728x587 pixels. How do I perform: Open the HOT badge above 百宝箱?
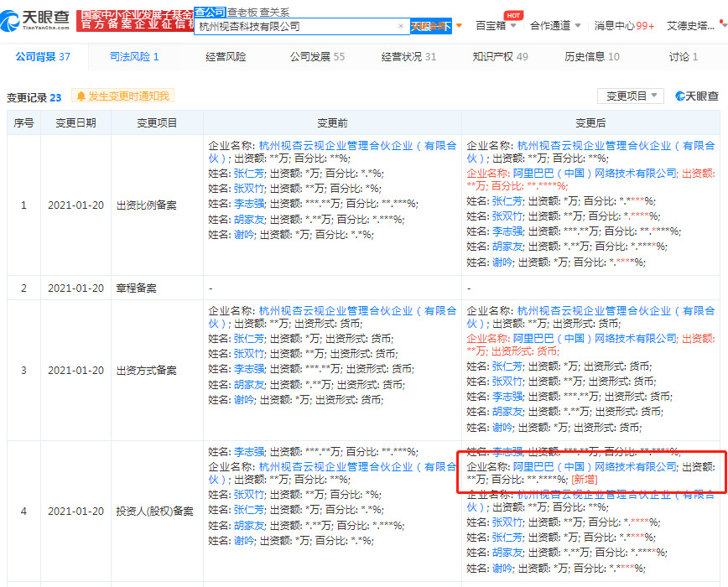click(513, 15)
